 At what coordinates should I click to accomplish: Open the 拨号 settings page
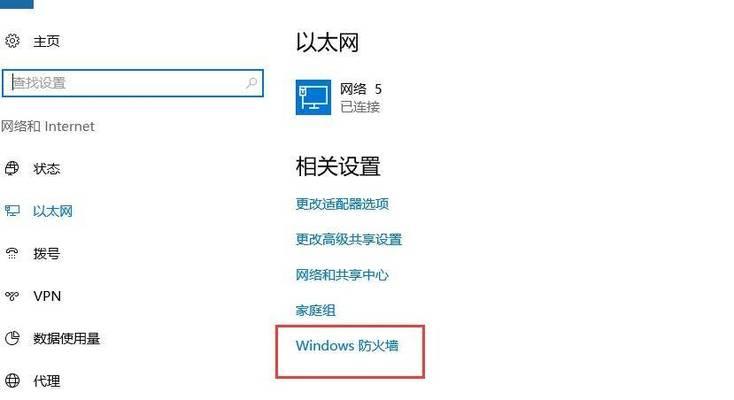point(46,254)
